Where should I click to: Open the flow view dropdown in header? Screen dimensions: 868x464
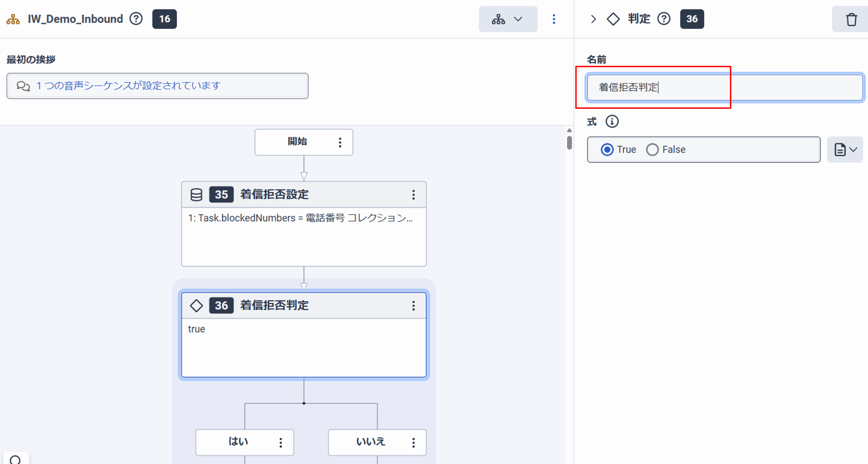point(508,19)
